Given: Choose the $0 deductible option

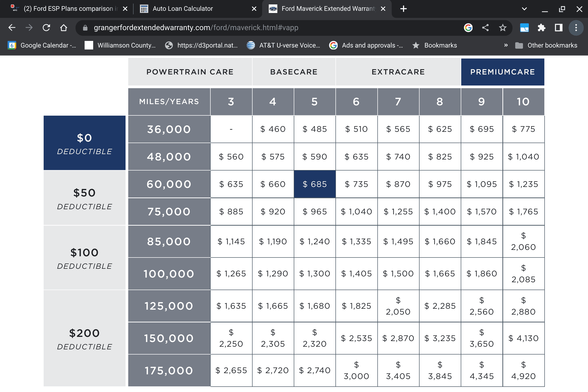Looking at the screenshot, I should point(85,143).
